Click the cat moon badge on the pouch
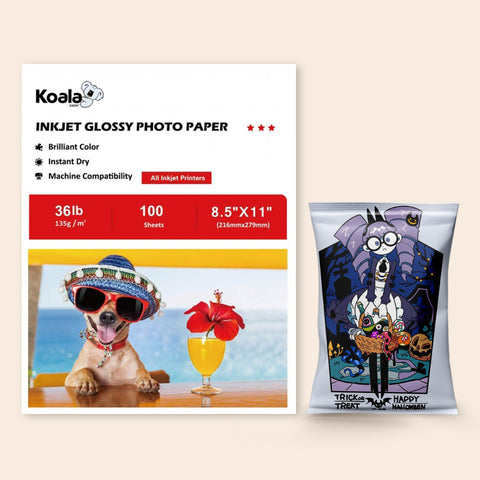Screen dimensions: 480x480 click(x=412, y=219)
